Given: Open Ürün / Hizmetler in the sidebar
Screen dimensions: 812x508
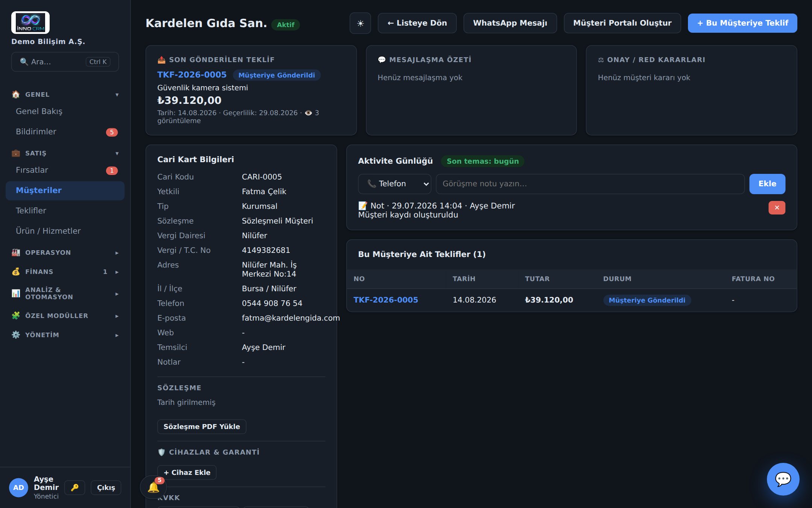Looking at the screenshot, I should point(65,231).
